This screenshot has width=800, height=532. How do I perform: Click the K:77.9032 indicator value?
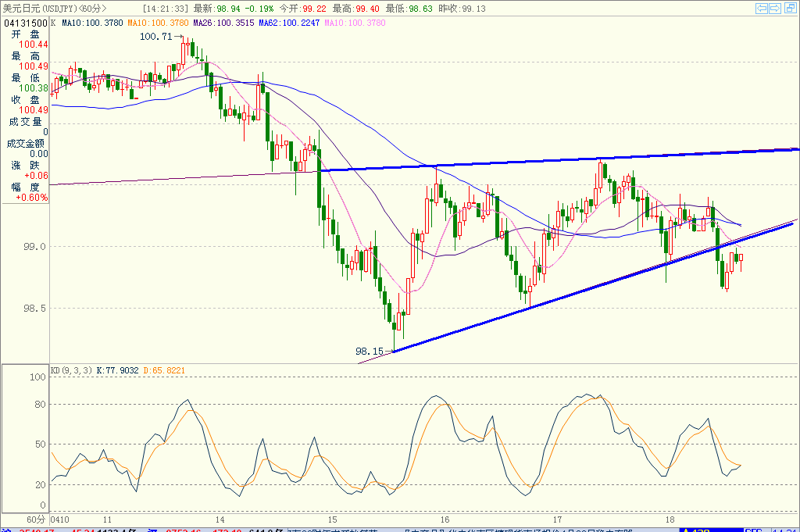pyautogui.click(x=117, y=370)
